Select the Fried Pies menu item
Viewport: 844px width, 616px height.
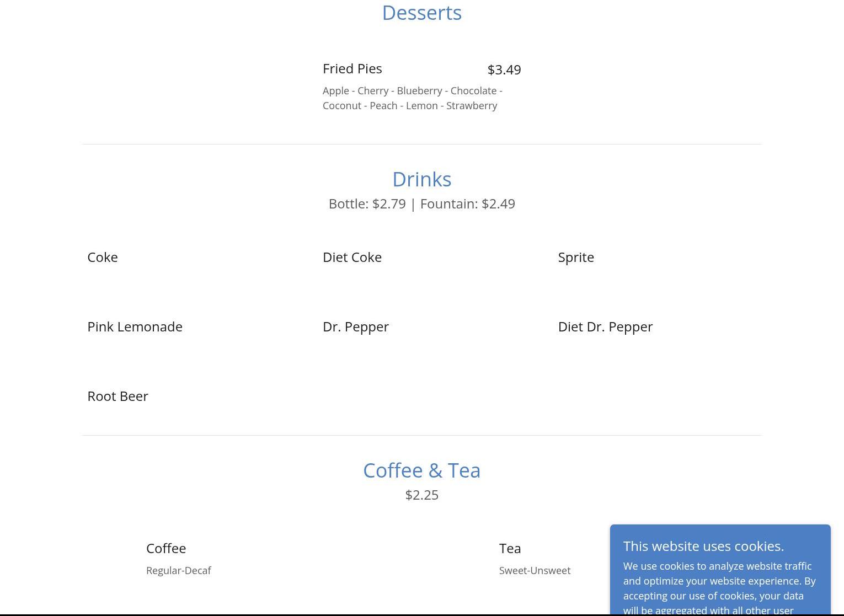click(x=352, y=69)
